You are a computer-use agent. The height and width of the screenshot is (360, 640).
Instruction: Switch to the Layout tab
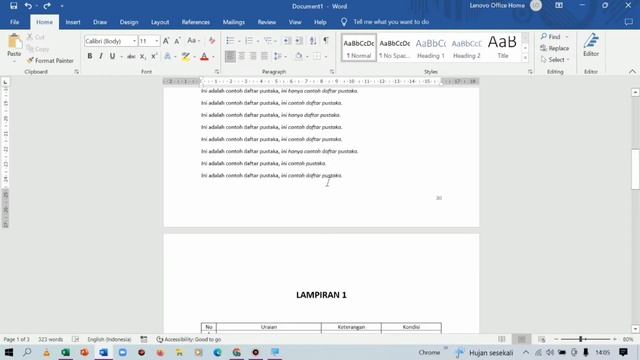tap(160, 22)
